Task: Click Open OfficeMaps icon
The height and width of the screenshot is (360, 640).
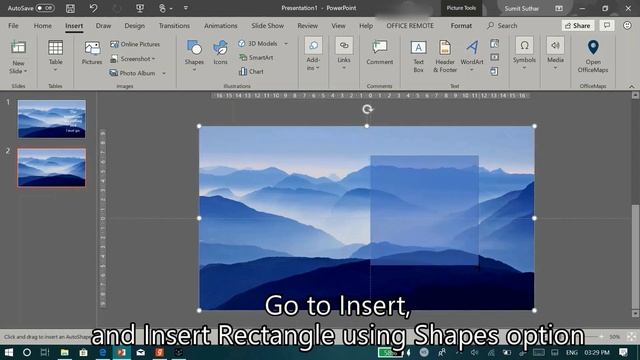Action: [593, 48]
